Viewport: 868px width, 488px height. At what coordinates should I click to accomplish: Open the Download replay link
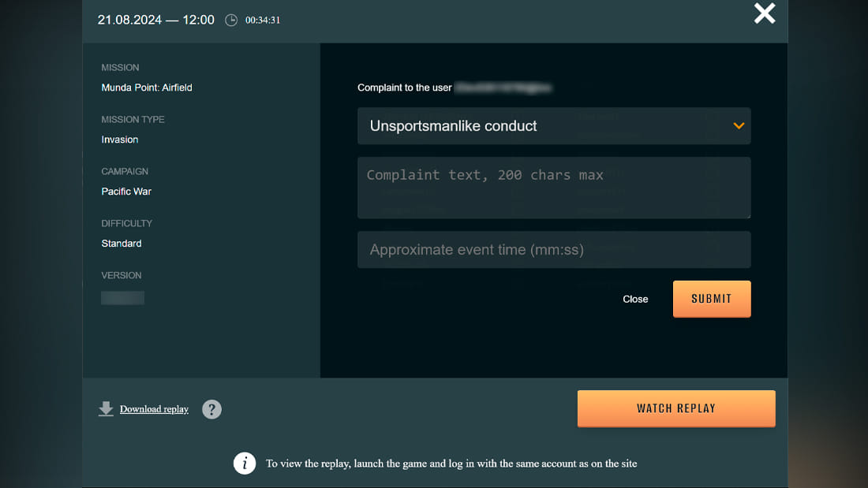[154, 409]
